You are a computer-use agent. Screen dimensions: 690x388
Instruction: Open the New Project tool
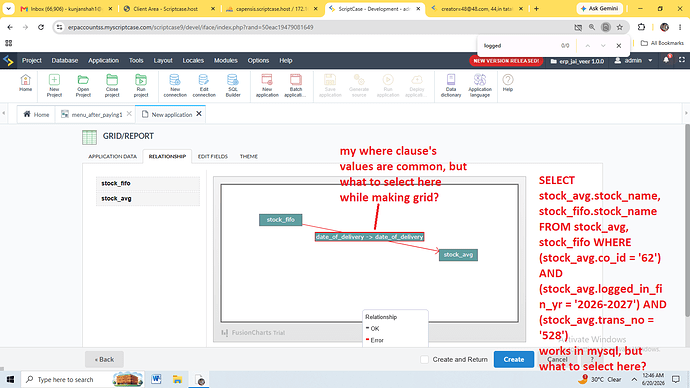[x=54, y=85]
